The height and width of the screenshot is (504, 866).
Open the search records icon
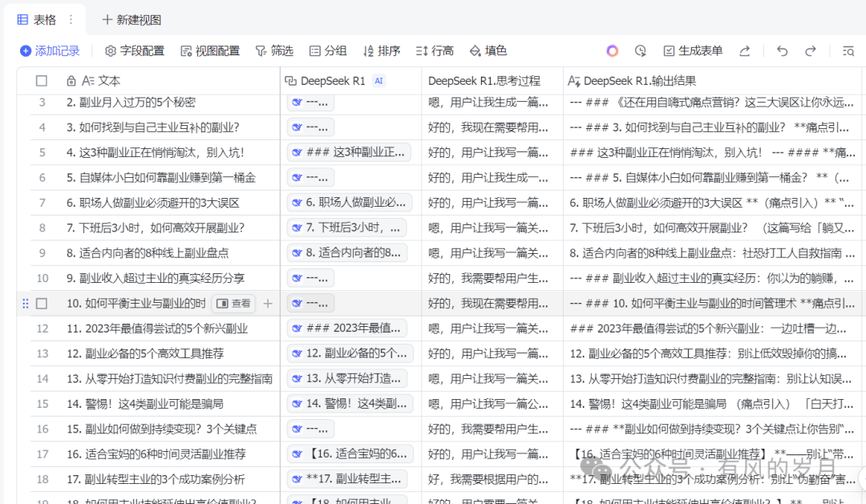848,50
